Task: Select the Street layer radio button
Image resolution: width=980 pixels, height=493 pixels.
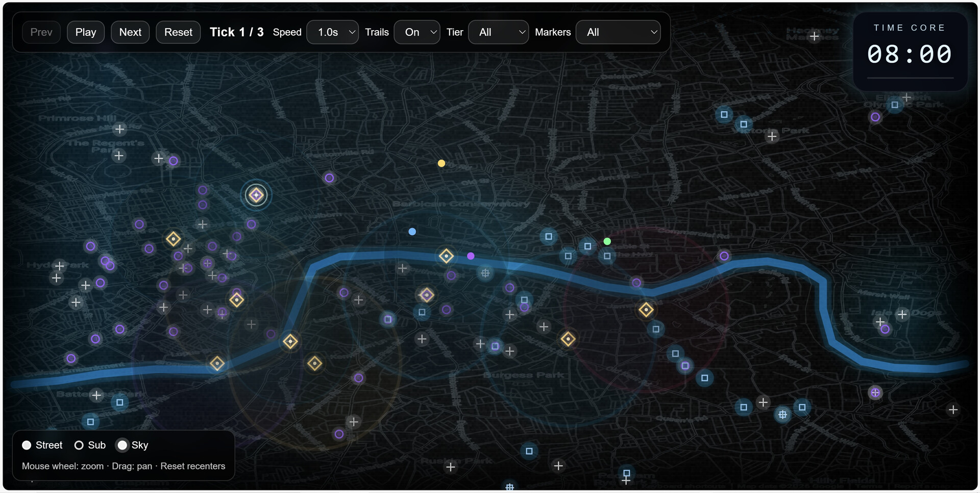Action: [27, 445]
